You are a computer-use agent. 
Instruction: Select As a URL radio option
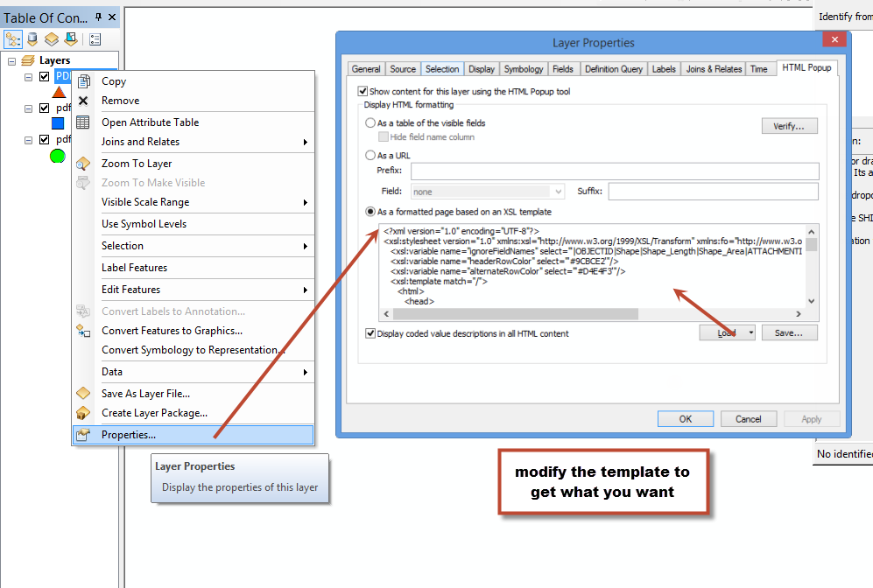(370, 155)
